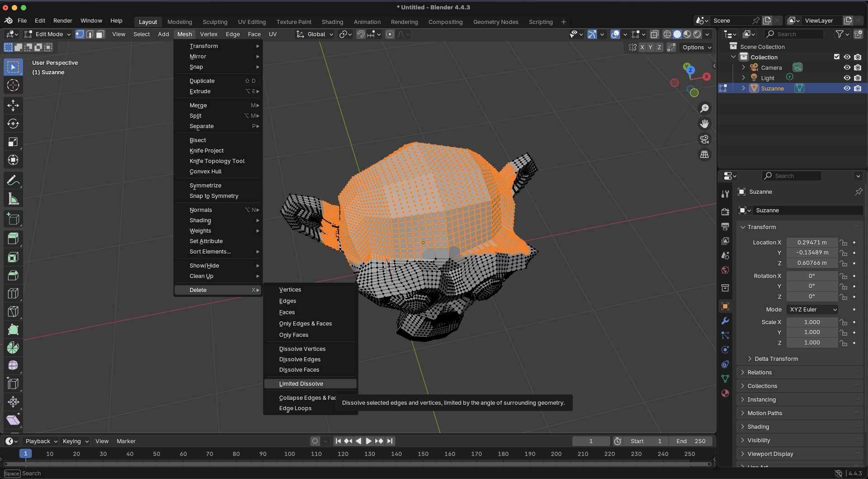Toggle camera view icon in viewport
The width and height of the screenshot is (868, 479).
click(x=705, y=139)
